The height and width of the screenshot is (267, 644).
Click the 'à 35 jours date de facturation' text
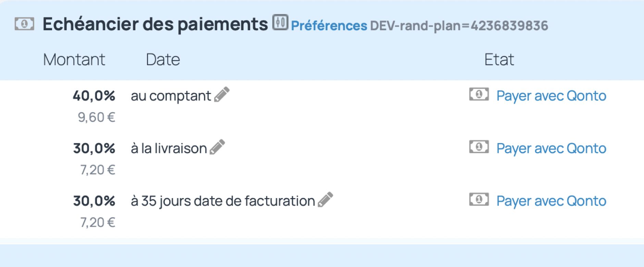pos(223,201)
